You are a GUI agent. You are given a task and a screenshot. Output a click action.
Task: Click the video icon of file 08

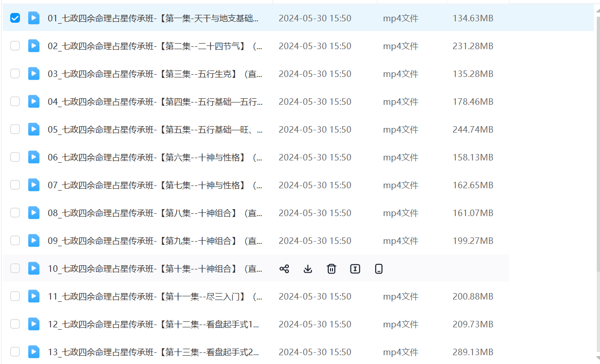click(34, 213)
